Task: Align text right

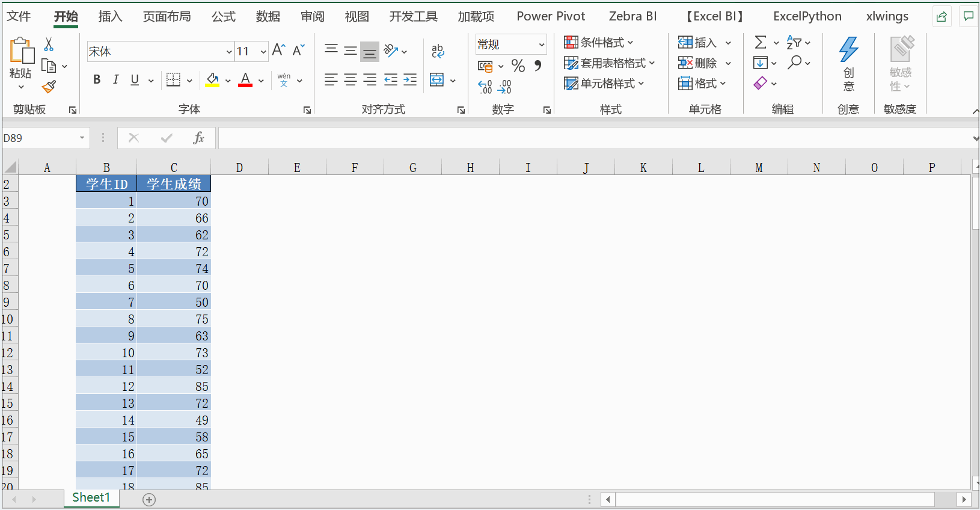Action: (x=370, y=79)
